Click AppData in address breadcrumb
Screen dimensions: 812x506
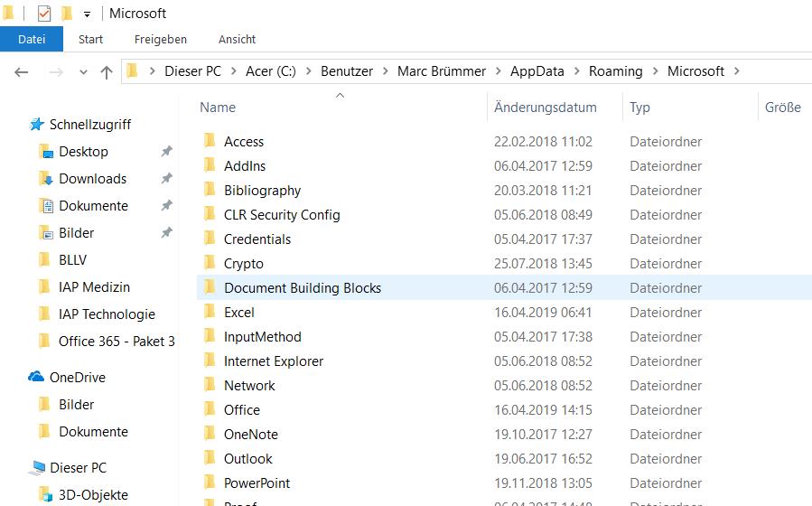pos(537,71)
